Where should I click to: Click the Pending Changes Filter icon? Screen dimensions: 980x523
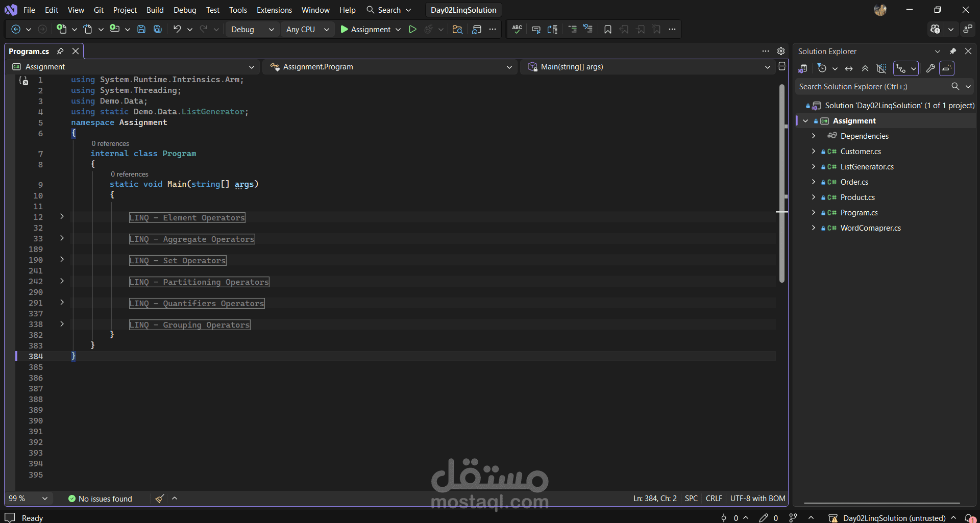(822, 68)
